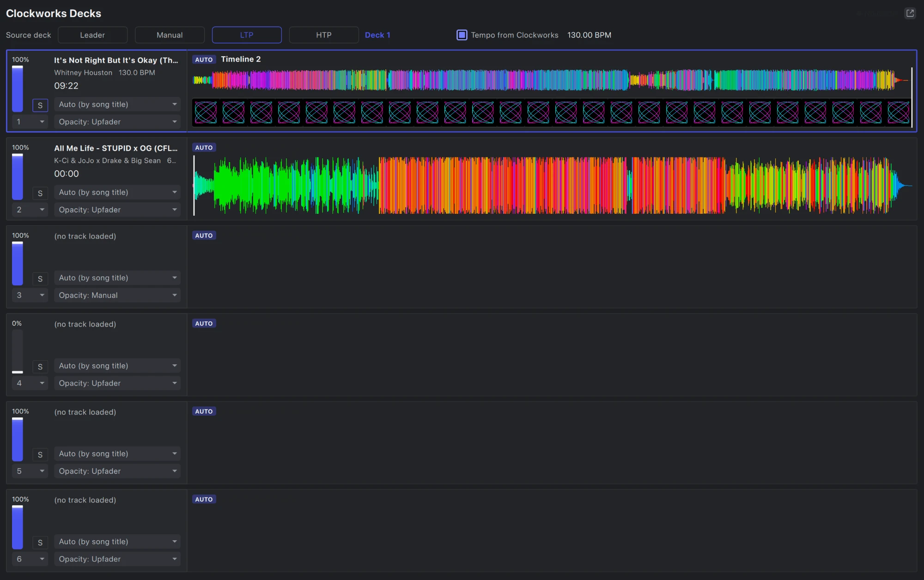Image resolution: width=924 pixels, height=580 pixels.
Task: Toggle AUTO badge on deck 4
Action: (x=204, y=324)
